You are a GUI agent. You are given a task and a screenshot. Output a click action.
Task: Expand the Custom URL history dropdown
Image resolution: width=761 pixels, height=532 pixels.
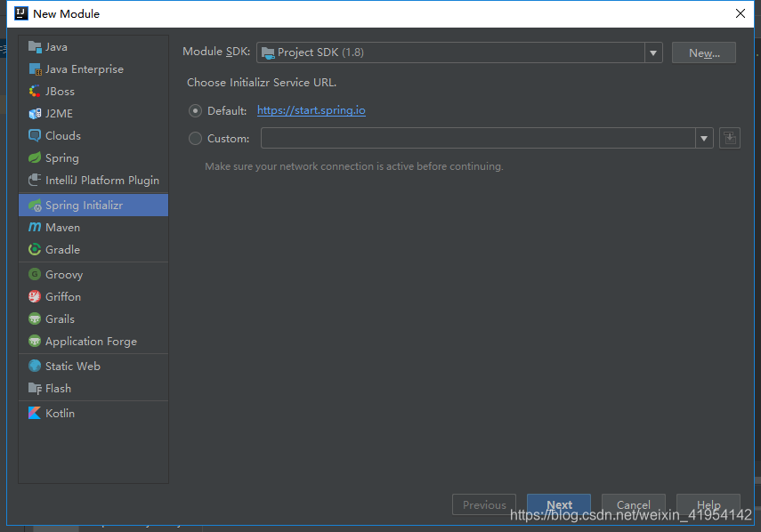click(704, 139)
